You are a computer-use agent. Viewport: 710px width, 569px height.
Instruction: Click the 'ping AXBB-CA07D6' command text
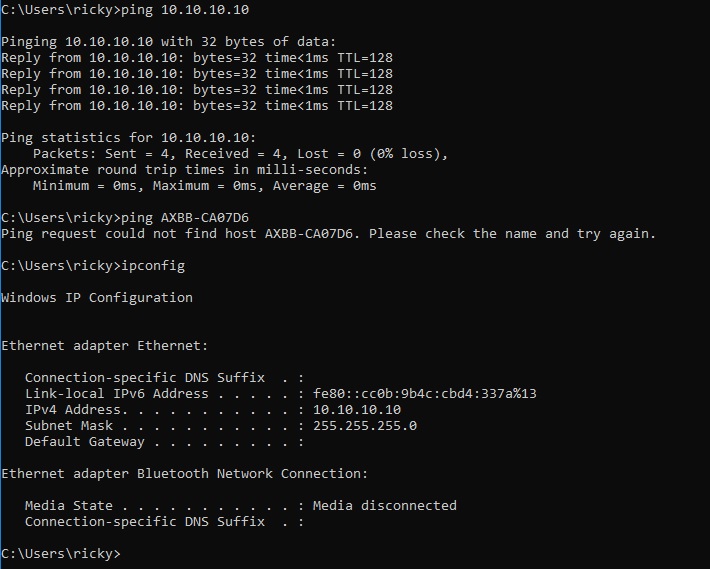click(x=185, y=218)
